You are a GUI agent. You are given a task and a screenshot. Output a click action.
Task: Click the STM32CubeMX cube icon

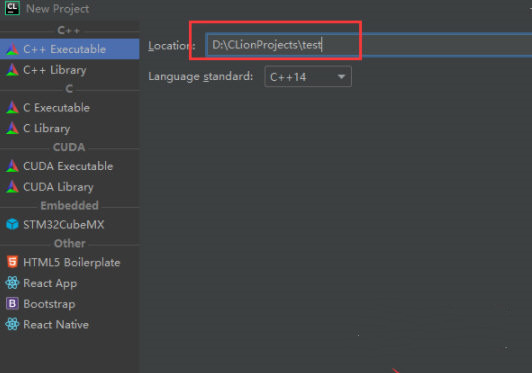[x=13, y=224]
